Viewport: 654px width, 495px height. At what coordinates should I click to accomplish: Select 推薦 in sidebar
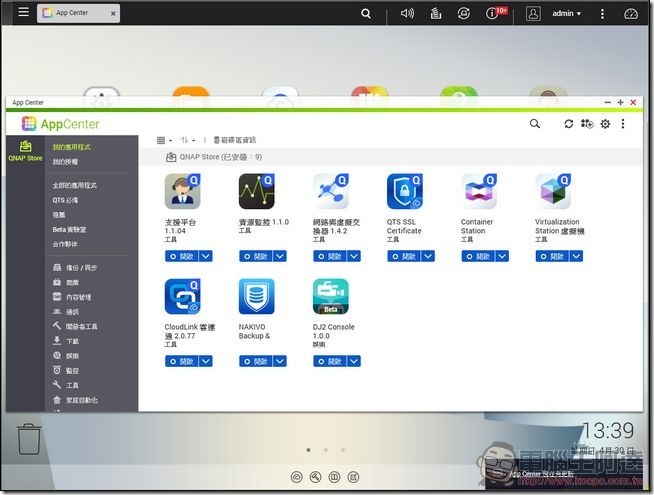[x=59, y=215]
